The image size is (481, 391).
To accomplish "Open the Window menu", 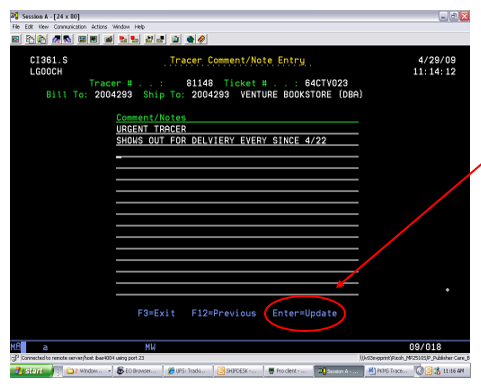I will (x=121, y=27).
